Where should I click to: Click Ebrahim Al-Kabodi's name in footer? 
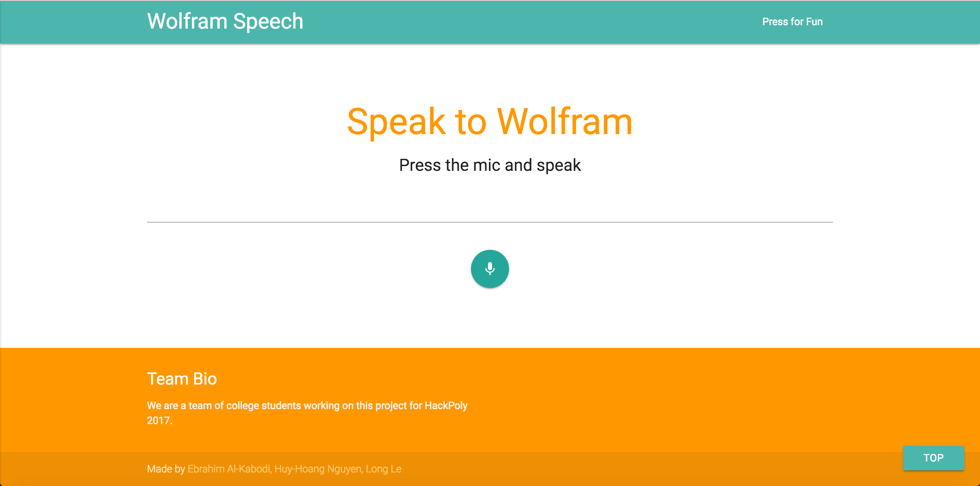click(229, 469)
